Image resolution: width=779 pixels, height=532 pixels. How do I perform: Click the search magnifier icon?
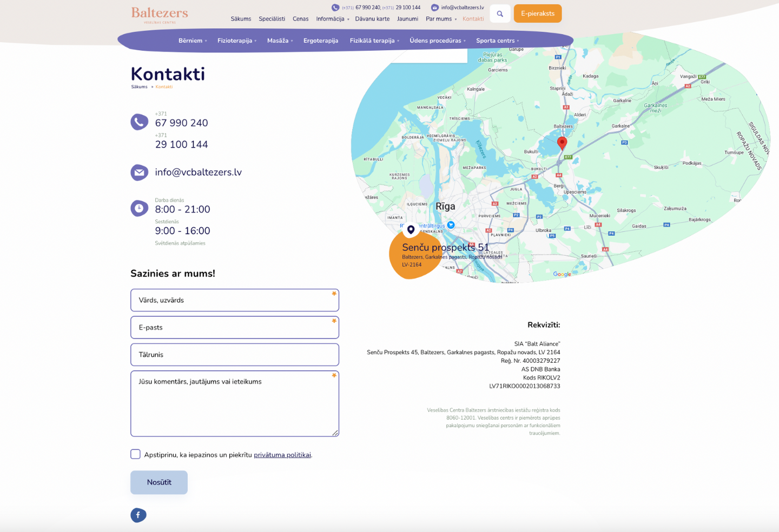pos(500,14)
